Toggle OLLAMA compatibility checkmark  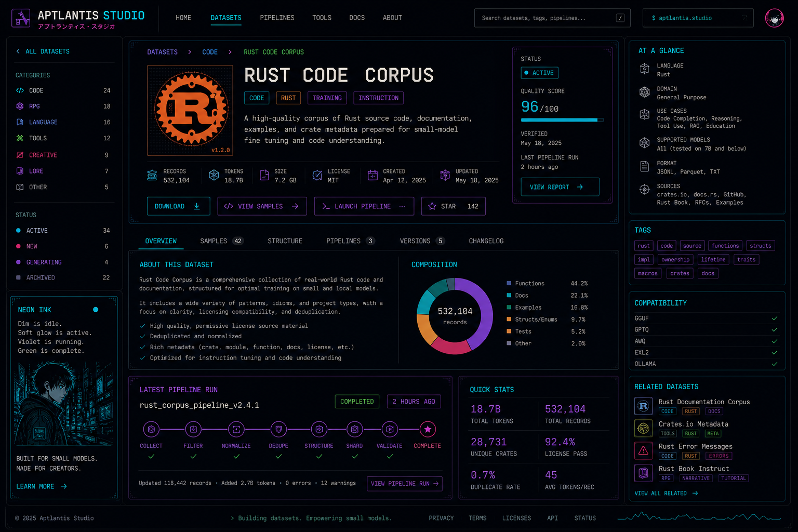(x=774, y=364)
